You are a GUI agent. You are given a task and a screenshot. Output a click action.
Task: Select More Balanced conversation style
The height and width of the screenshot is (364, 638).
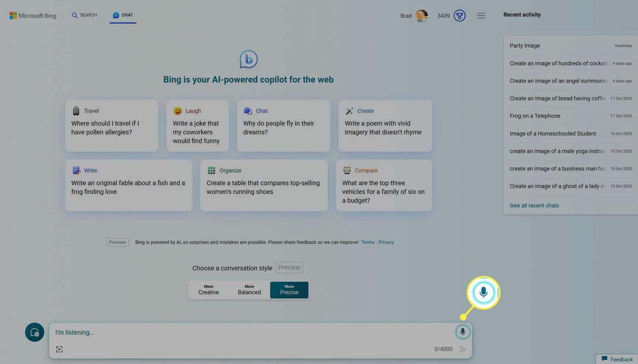[249, 290]
